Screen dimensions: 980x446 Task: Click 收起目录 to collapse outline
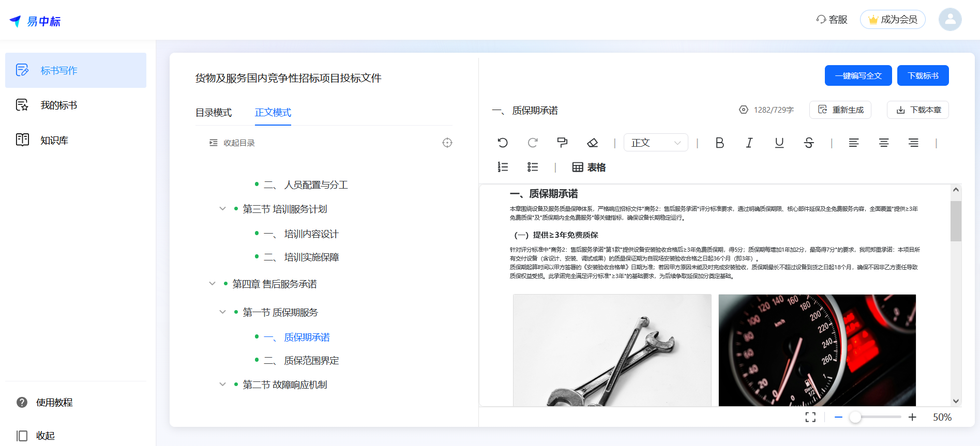(x=232, y=143)
